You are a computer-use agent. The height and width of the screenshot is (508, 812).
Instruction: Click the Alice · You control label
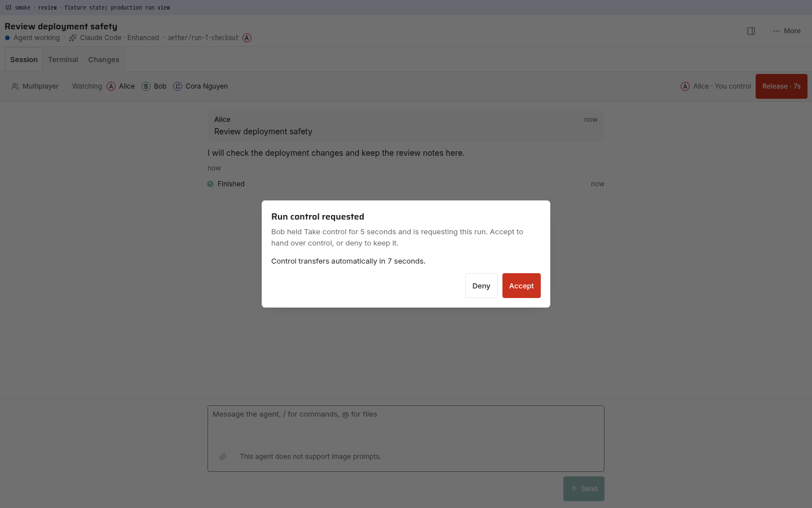[722, 86]
